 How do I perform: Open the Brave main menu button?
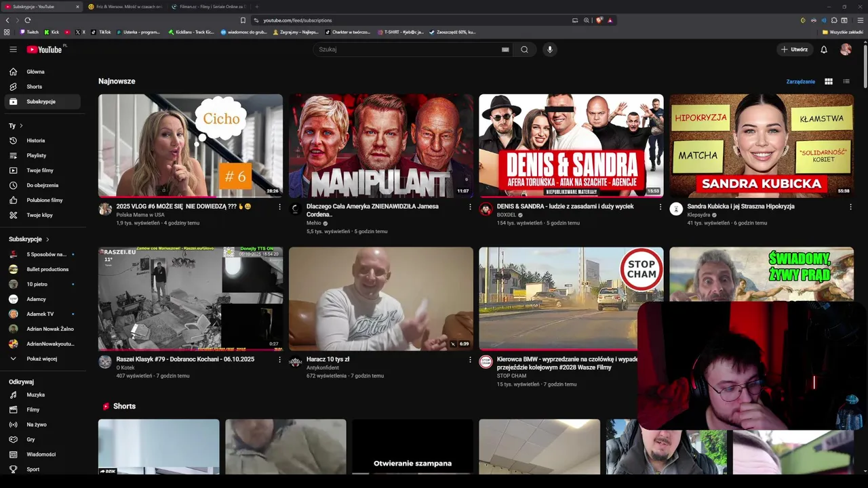coord(861,20)
